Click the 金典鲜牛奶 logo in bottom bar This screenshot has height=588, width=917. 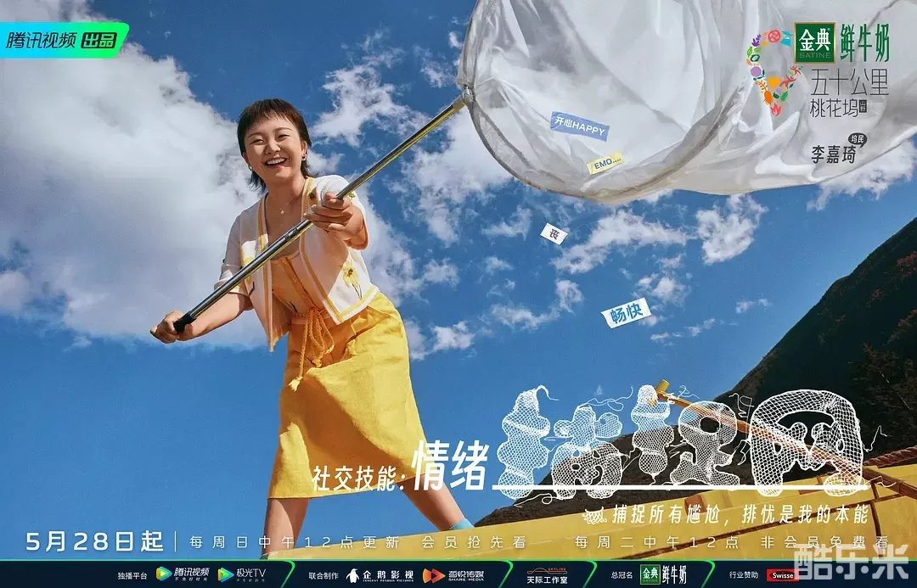663,574
